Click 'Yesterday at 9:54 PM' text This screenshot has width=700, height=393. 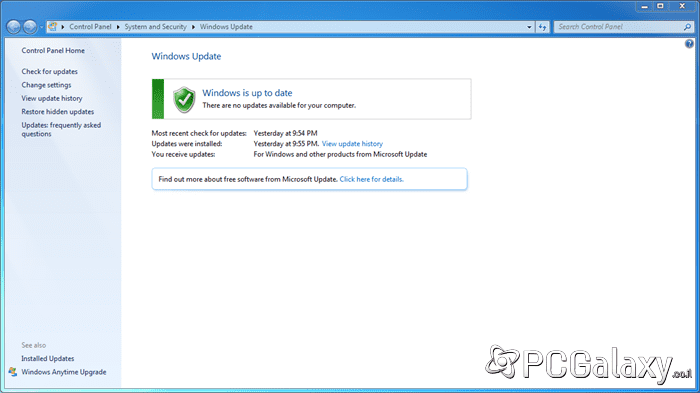tap(285, 133)
